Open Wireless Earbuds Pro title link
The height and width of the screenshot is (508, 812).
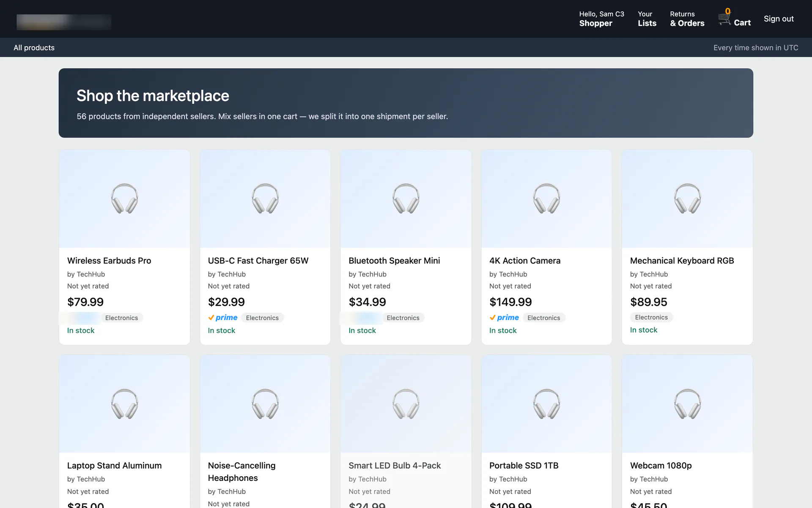tap(109, 261)
